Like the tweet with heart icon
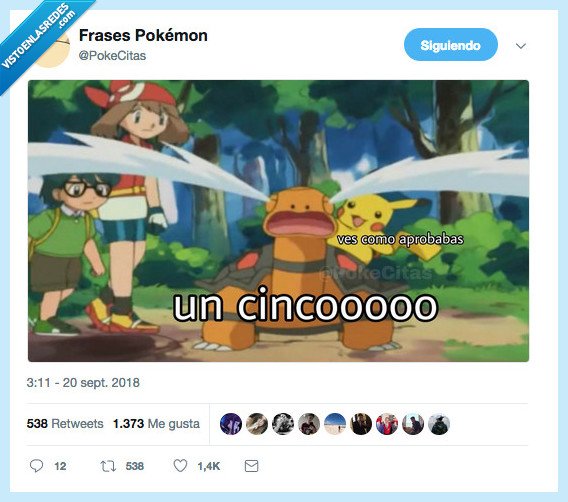 pos(180,466)
